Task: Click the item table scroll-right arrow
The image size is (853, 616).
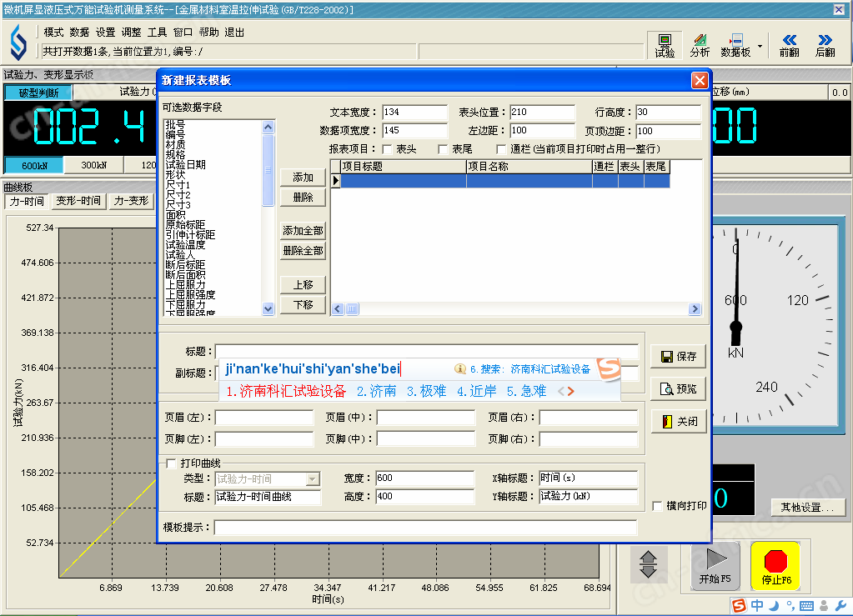Action: click(694, 308)
